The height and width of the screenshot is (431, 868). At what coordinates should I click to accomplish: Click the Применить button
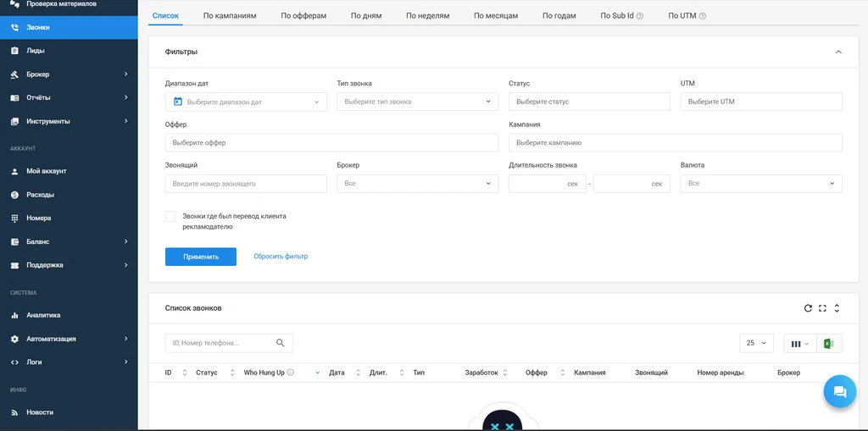[201, 257]
